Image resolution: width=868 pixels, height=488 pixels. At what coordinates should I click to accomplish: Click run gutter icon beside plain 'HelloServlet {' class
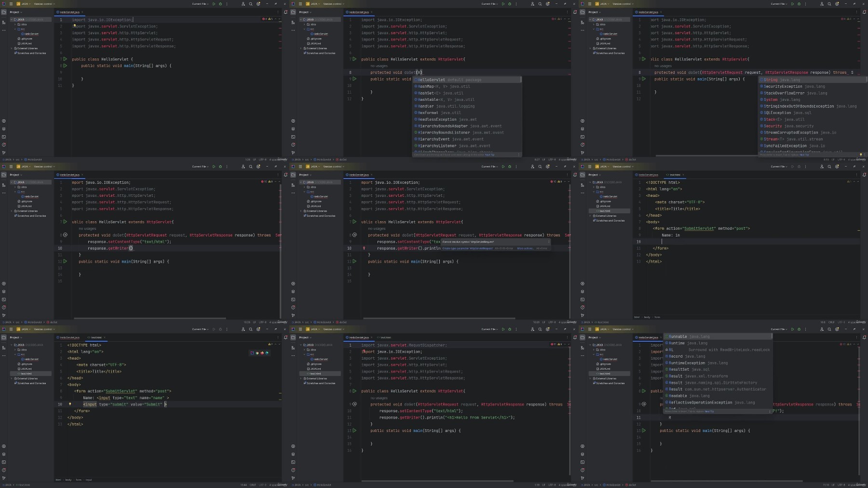click(65, 59)
